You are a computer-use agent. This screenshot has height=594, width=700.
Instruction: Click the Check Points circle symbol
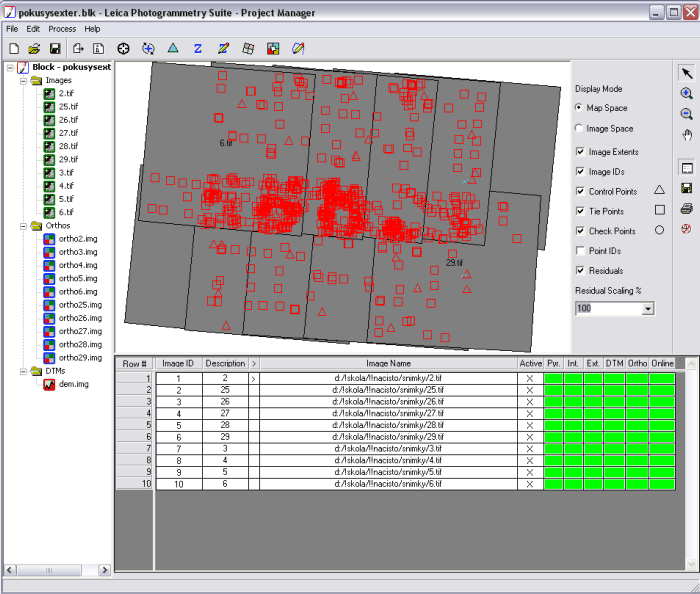pyautogui.click(x=659, y=230)
